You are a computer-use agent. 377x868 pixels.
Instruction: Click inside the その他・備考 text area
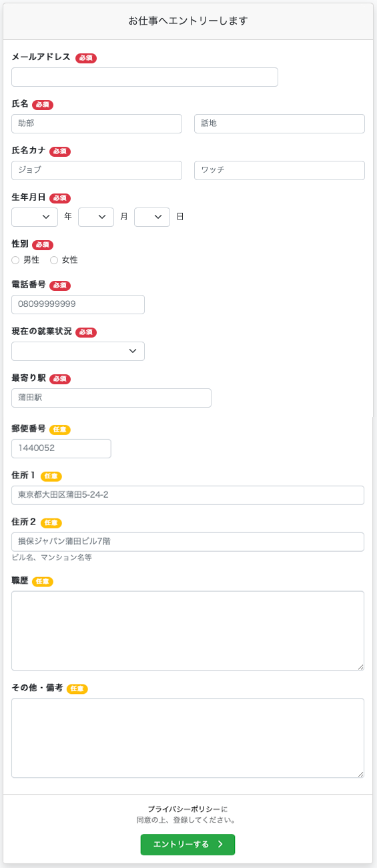[187, 738]
